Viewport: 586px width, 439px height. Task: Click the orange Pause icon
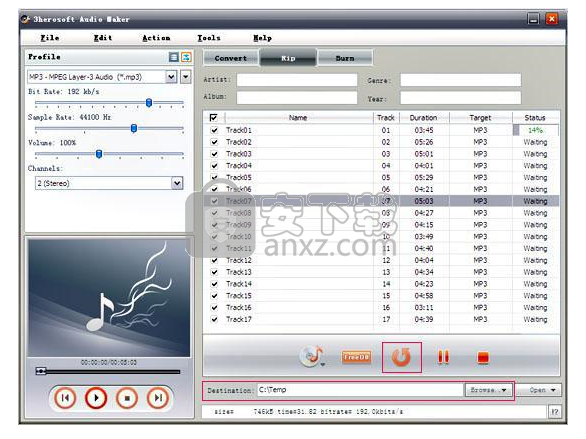pos(444,357)
